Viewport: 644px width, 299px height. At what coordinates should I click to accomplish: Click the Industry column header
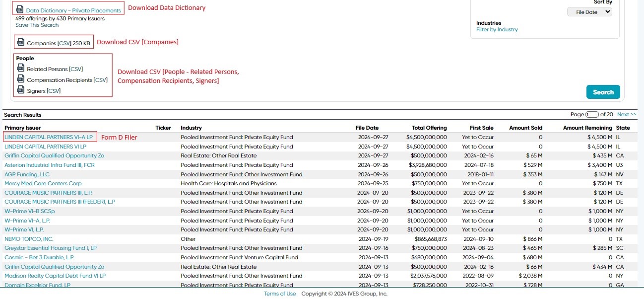pyautogui.click(x=191, y=128)
